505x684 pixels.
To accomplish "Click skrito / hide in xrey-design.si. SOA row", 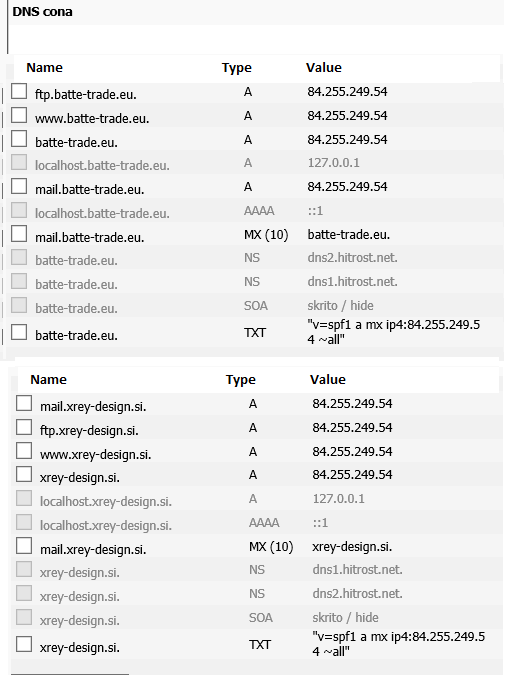I will (x=345, y=617).
